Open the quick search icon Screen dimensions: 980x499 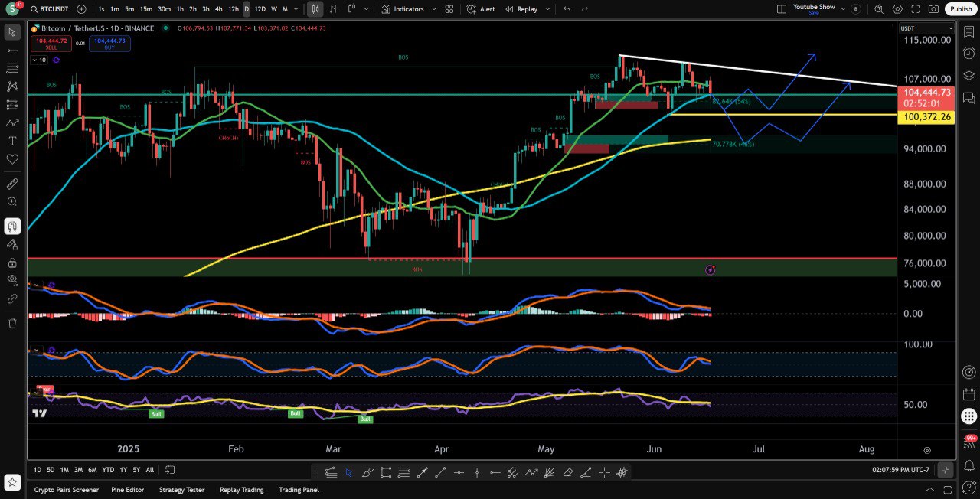[879, 9]
